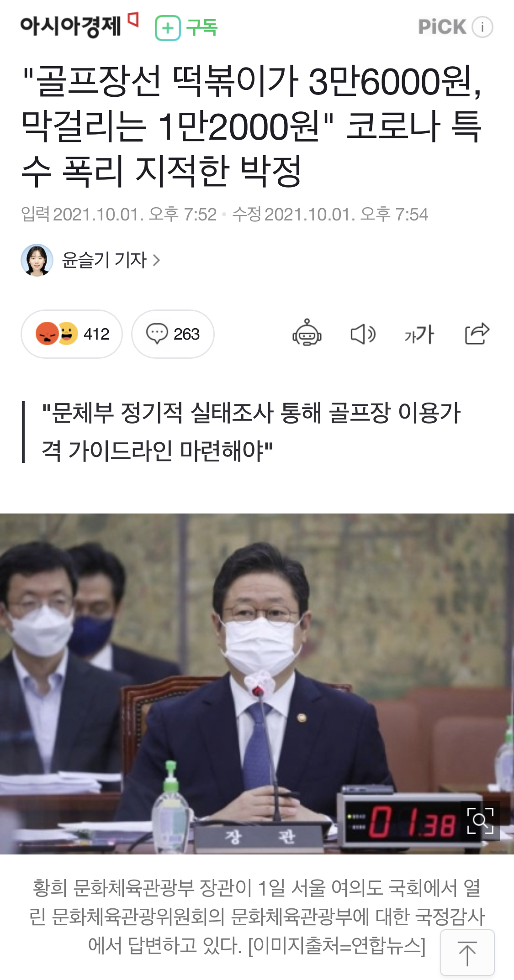Tap the PiCK info circle icon

click(482, 27)
